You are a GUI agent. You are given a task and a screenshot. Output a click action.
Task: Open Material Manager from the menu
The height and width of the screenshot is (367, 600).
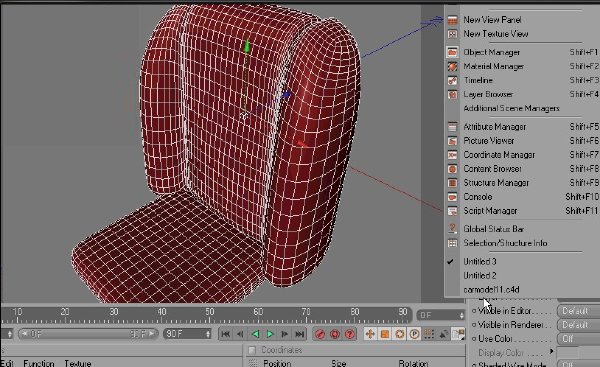click(x=494, y=66)
